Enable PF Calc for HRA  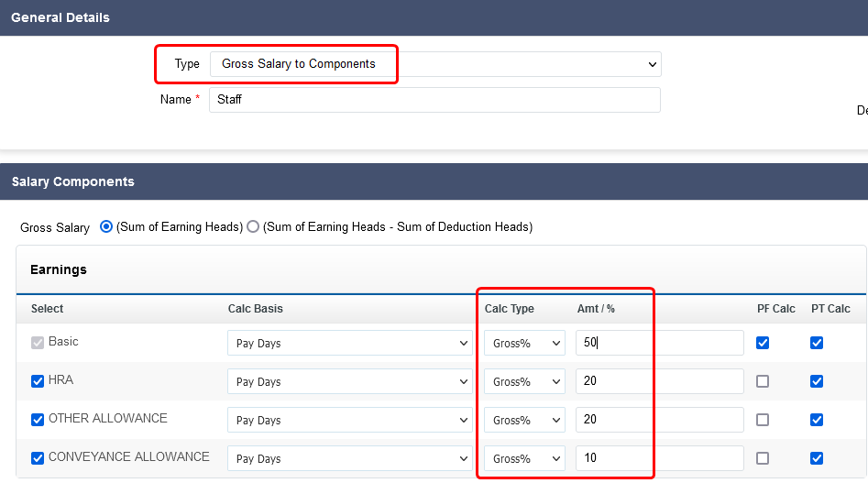[x=763, y=381]
